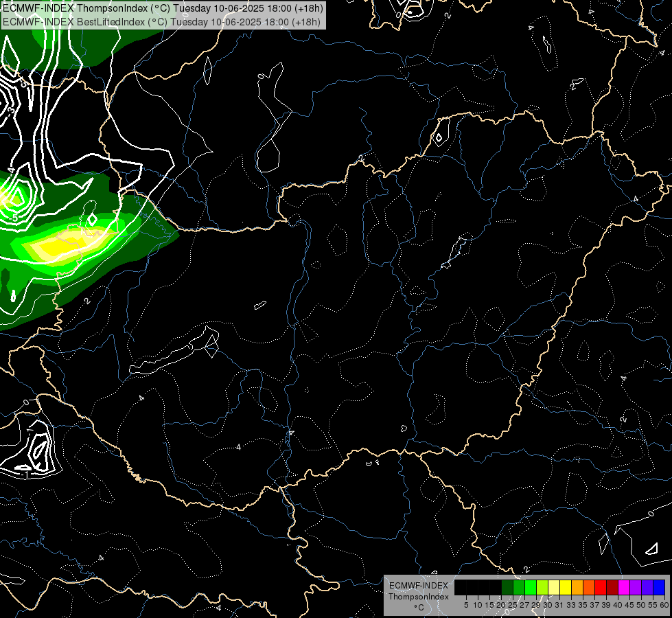
Task: Click the legend unit '°C'
Action: 419,607
